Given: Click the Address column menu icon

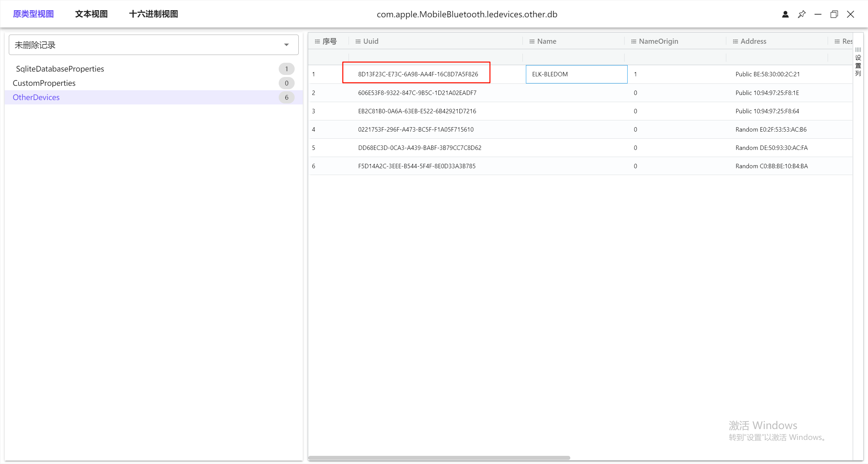Looking at the screenshot, I should [x=735, y=41].
